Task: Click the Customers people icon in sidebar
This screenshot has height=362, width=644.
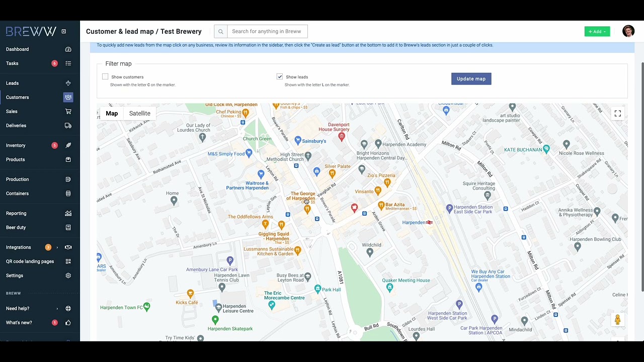Action: pyautogui.click(x=68, y=98)
